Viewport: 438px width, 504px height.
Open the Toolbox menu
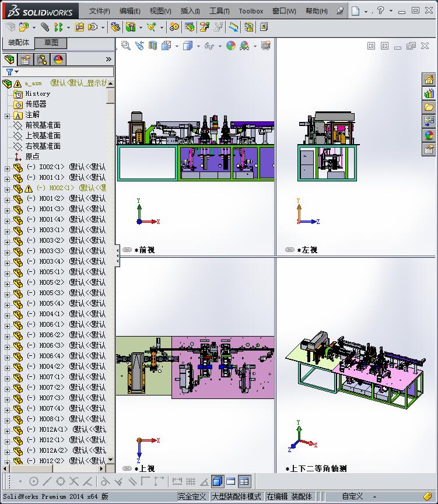point(251,11)
